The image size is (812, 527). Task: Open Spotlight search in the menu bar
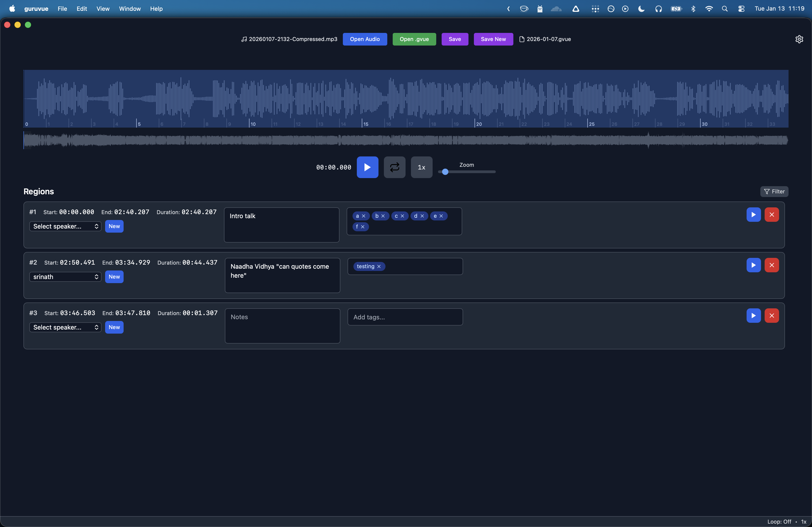click(x=725, y=9)
